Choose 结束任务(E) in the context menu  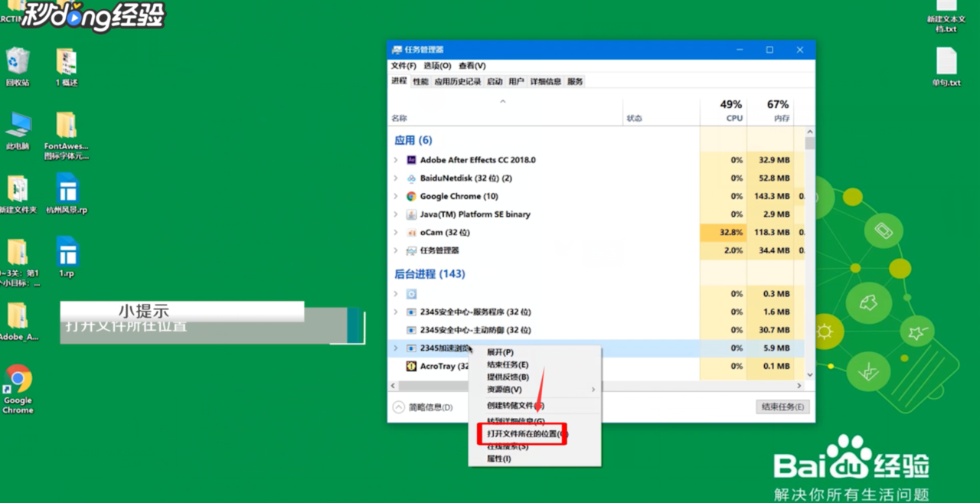(x=534, y=364)
